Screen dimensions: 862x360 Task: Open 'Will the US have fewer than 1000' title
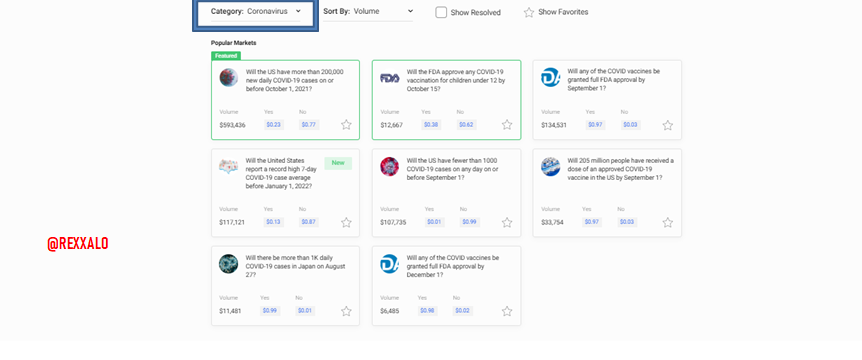point(452,169)
